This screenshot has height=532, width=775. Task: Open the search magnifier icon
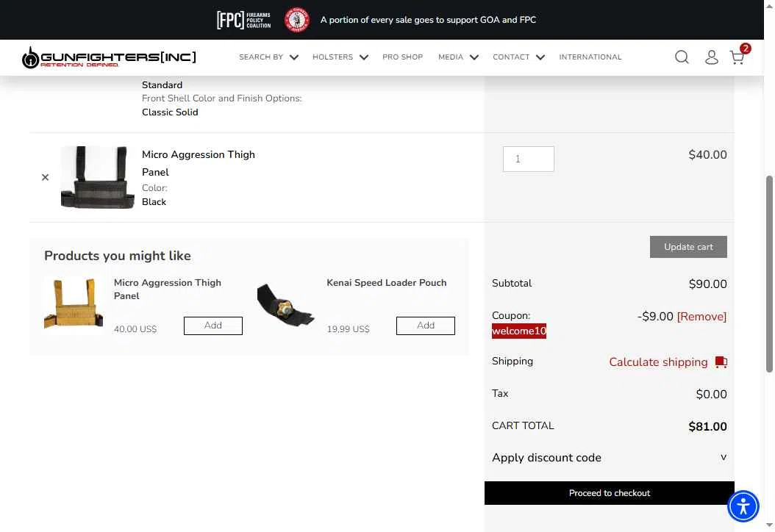(682, 57)
